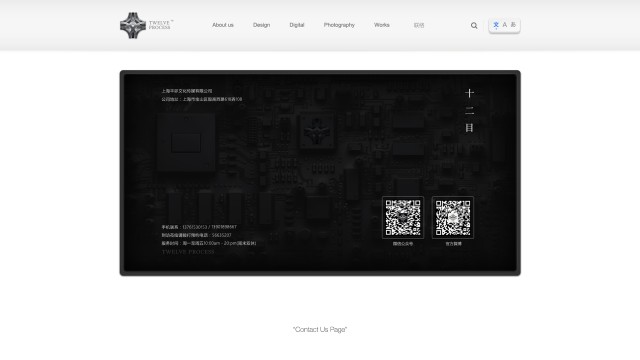Image resolution: width=640 pixels, height=360 pixels.
Task: Click the Weibo QR code image
Action: tap(453, 218)
